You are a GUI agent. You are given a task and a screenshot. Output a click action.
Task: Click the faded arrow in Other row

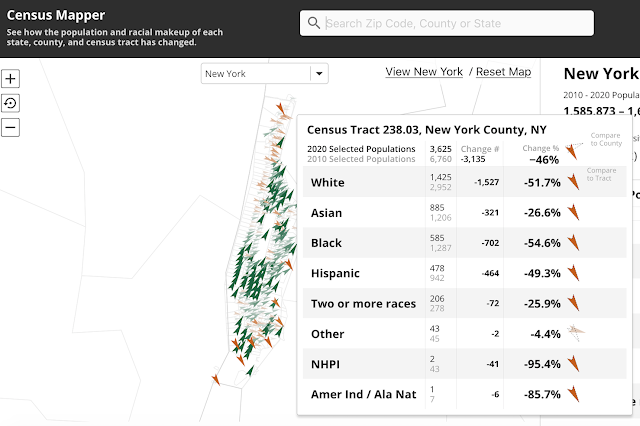click(574, 332)
